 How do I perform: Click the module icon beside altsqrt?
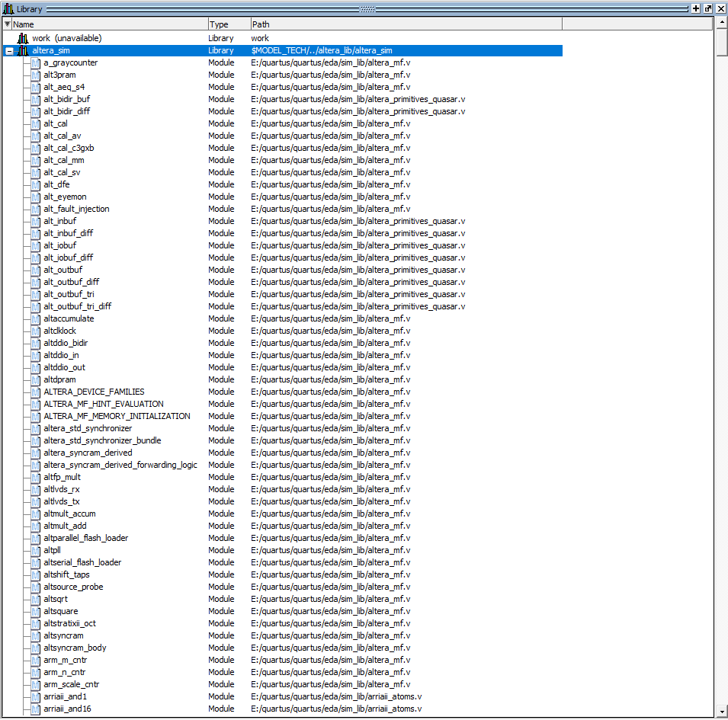[x=35, y=599]
